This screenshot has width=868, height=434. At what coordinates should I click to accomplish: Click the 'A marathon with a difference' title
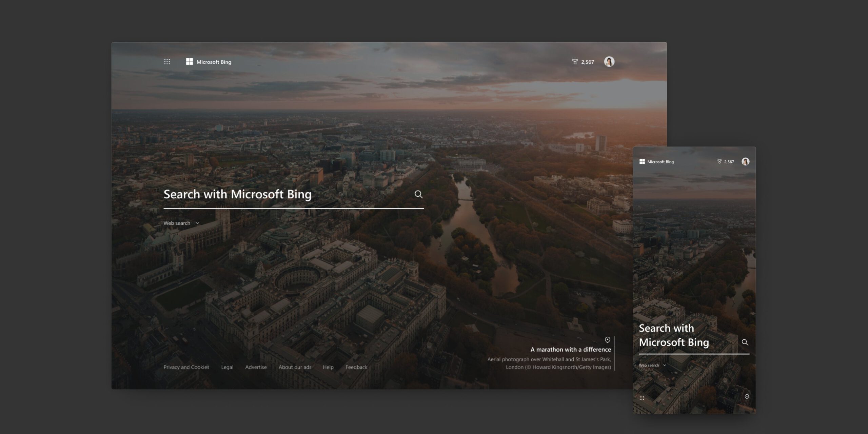(571, 350)
